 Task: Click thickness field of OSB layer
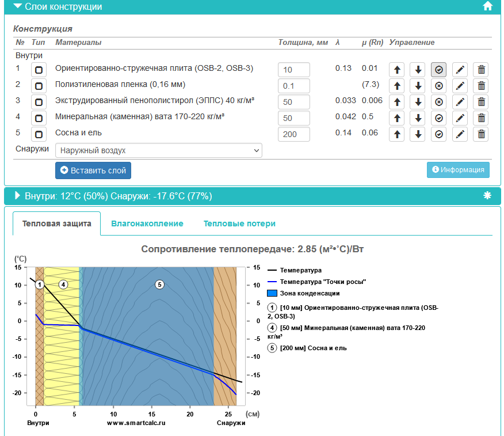coord(294,70)
